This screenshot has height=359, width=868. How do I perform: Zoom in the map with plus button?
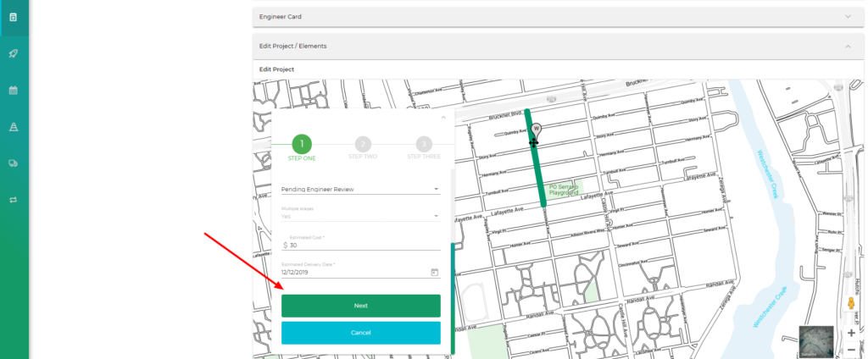[x=851, y=333]
